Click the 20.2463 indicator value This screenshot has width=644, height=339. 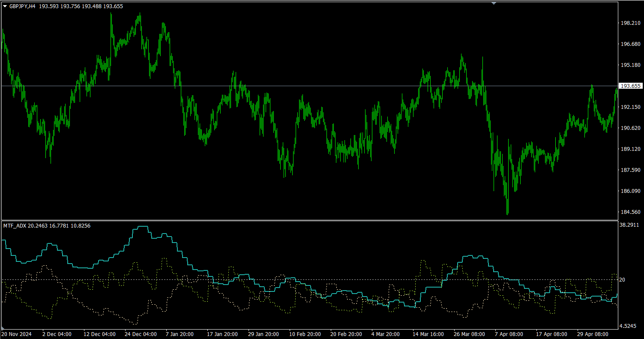coord(38,225)
